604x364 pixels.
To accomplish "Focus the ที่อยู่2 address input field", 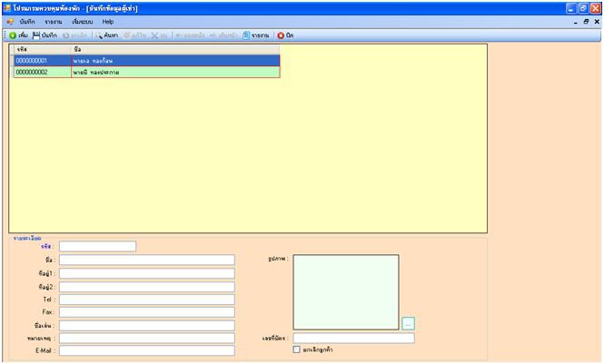I will [147, 287].
